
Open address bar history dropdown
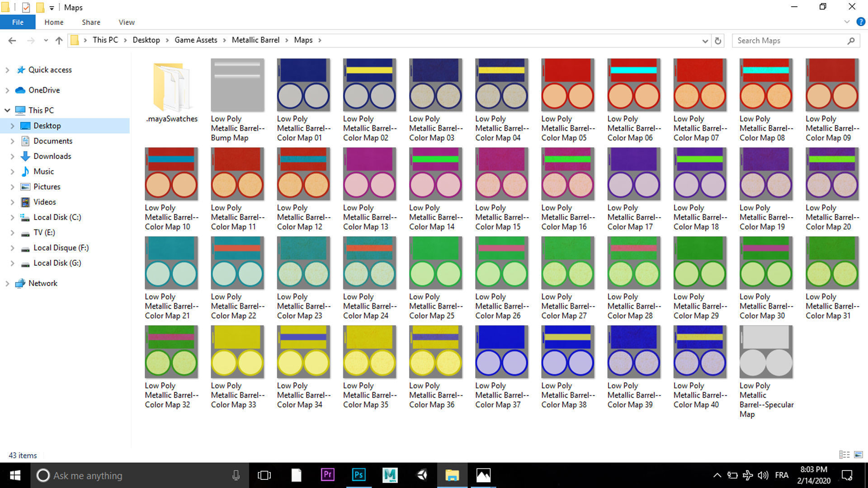[705, 41]
